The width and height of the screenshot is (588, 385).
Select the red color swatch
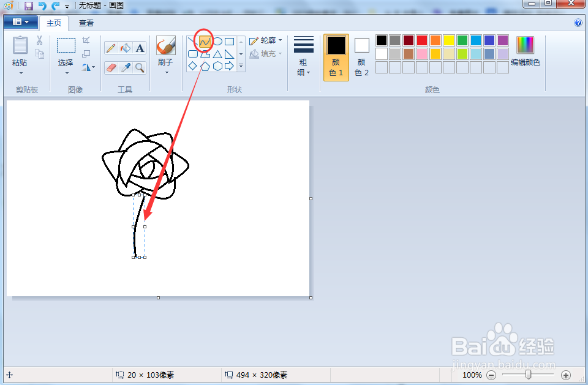pyautogui.click(x=422, y=41)
